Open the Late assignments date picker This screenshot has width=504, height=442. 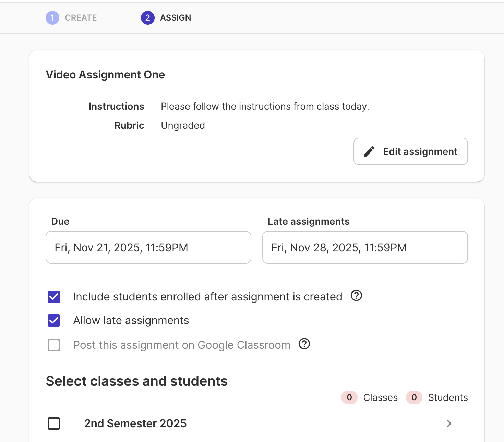click(365, 247)
